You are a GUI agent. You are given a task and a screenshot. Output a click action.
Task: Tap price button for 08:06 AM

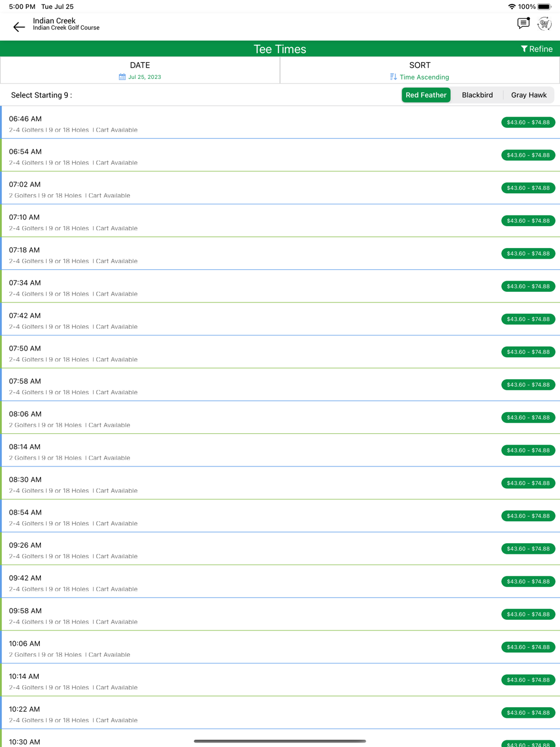(x=528, y=418)
